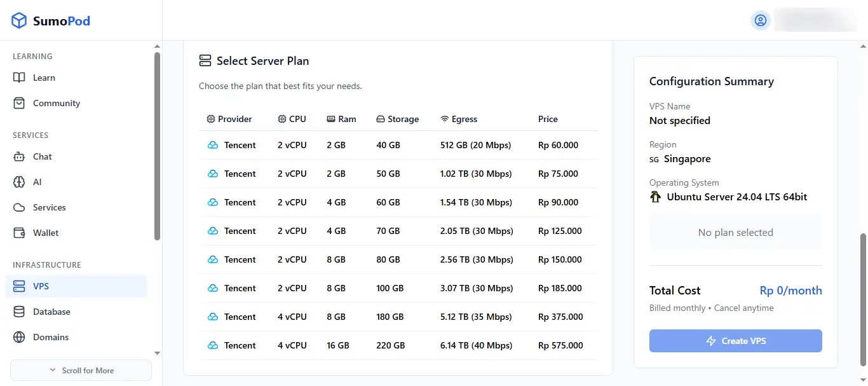Click Tencent cloud icon in Rp 60.000 row
868x386 pixels.
point(213,145)
